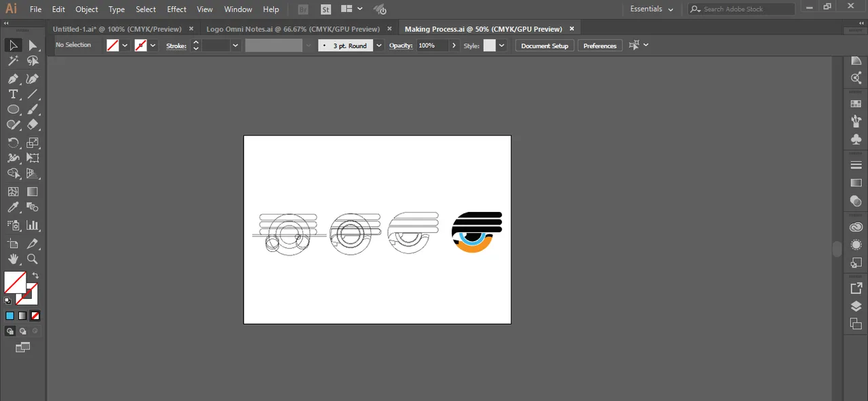Select the Slice tool

(32, 244)
